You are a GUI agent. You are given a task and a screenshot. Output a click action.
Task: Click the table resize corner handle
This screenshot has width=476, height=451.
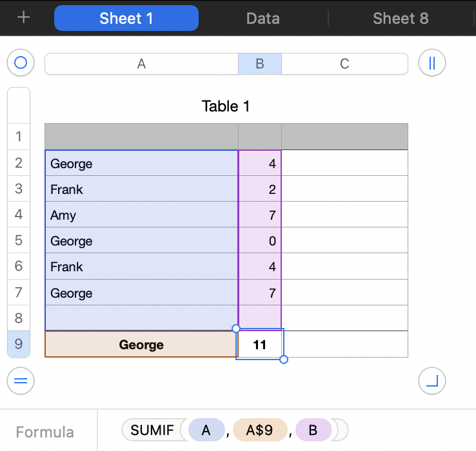(x=432, y=381)
